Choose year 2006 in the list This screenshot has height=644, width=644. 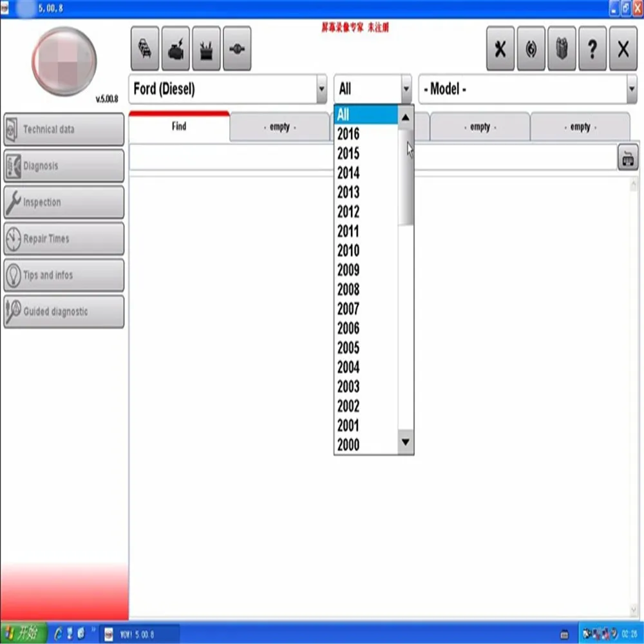tap(366, 328)
